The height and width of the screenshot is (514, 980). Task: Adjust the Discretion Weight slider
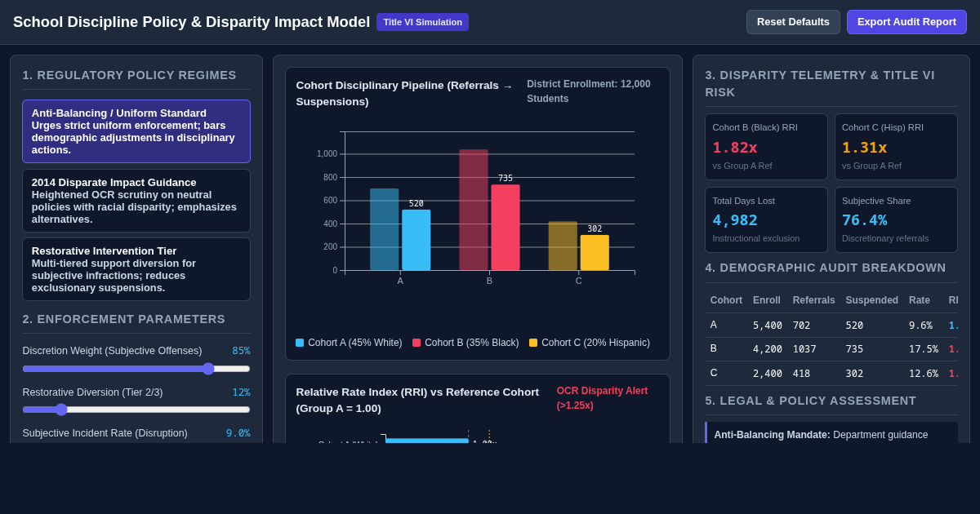click(x=136, y=369)
